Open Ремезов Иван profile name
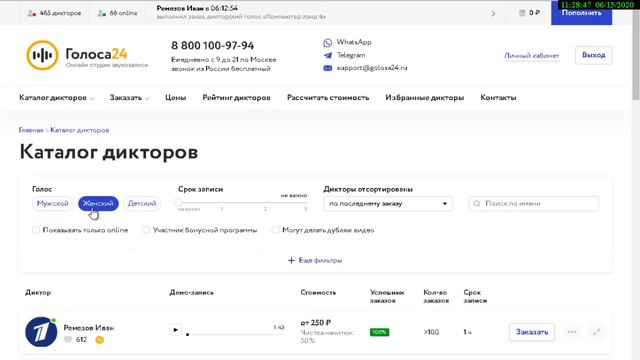 pos(89,327)
